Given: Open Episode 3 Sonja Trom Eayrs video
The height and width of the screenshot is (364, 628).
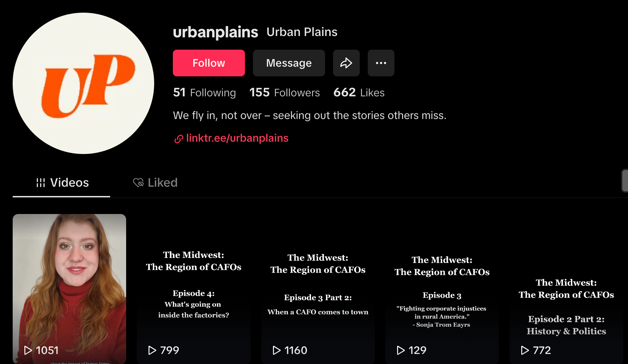Looking at the screenshot, I should coord(442,290).
